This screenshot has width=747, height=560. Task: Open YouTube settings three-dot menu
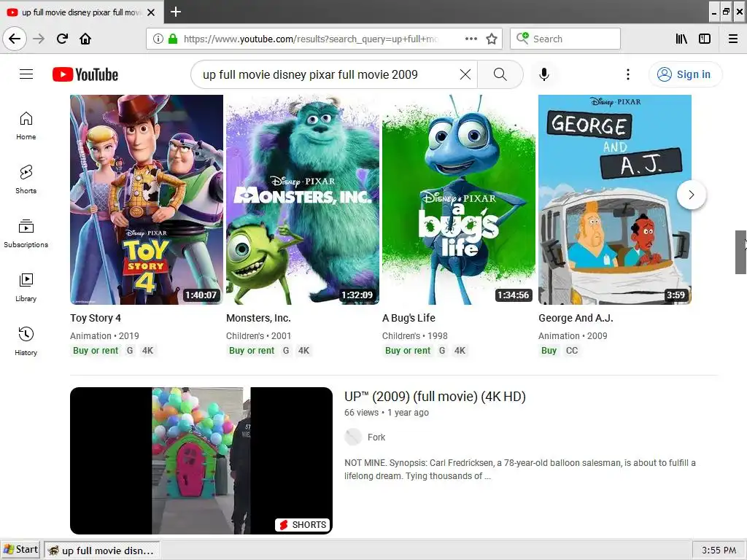pyautogui.click(x=628, y=74)
